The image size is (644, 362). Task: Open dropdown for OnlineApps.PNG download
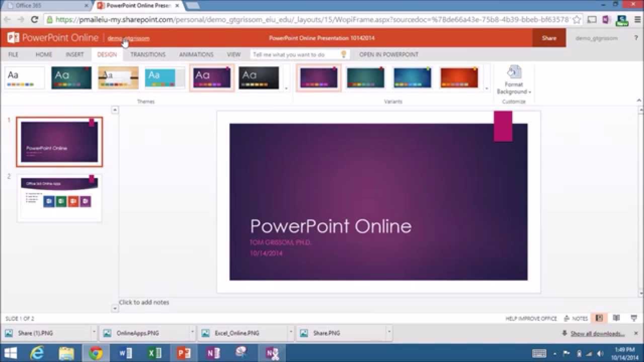tap(192, 333)
